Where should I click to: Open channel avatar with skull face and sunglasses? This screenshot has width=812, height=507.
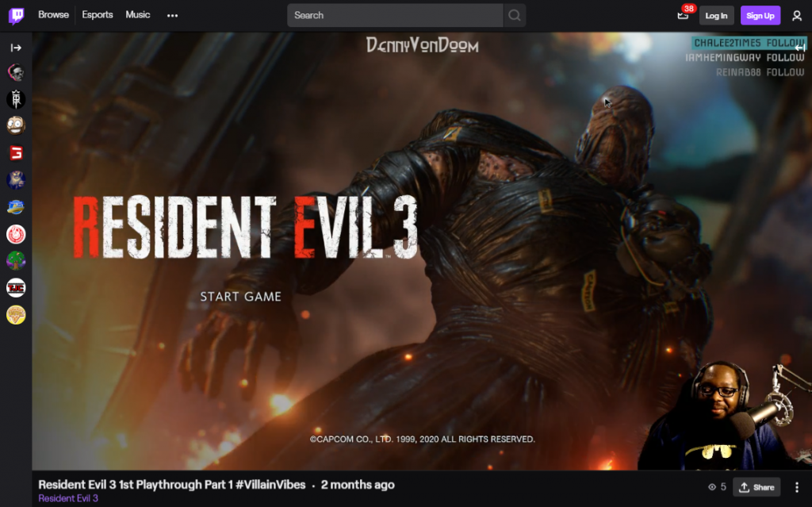(x=16, y=72)
